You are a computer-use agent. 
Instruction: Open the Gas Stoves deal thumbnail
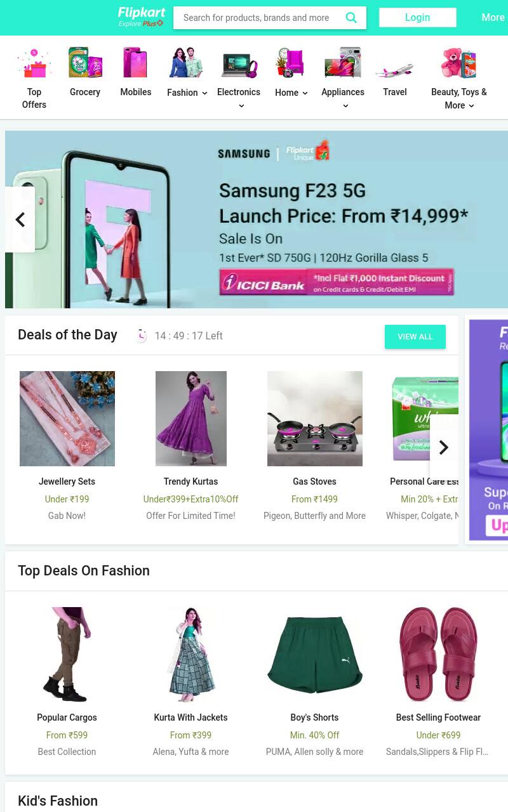pyautogui.click(x=315, y=419)
